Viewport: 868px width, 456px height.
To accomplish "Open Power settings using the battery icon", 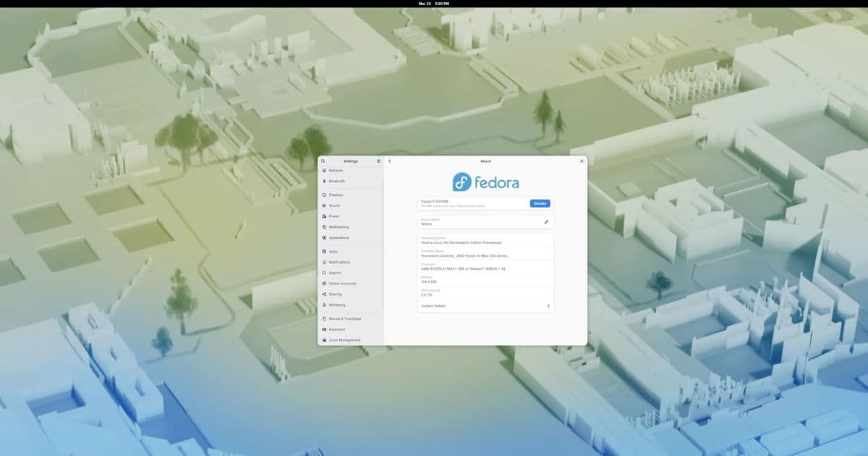I will coord(323,216).
